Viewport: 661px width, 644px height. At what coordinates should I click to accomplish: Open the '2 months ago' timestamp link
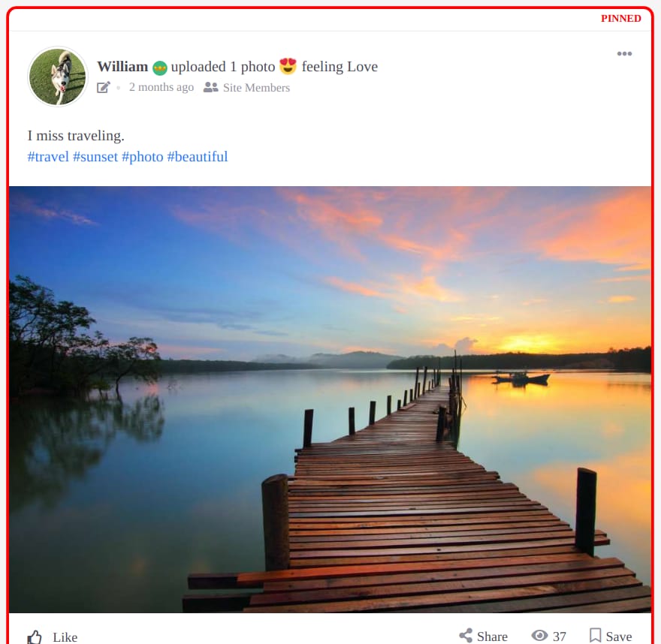(x=161, y=87)
